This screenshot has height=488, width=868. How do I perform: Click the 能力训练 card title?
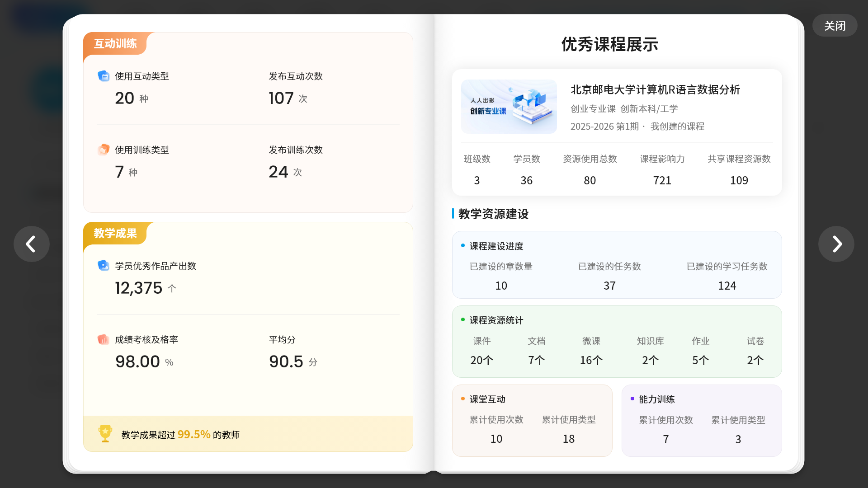pyautogui.click(x=657, y=399)
